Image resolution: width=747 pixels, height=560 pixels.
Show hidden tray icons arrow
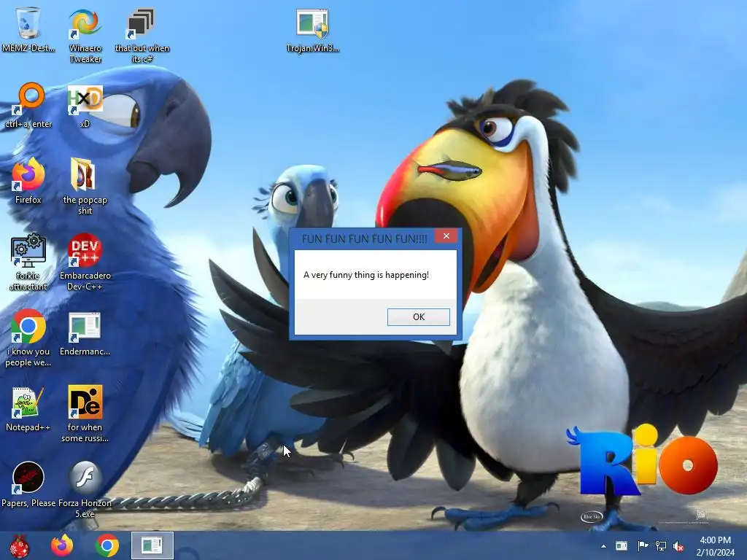tap(603, 546)
